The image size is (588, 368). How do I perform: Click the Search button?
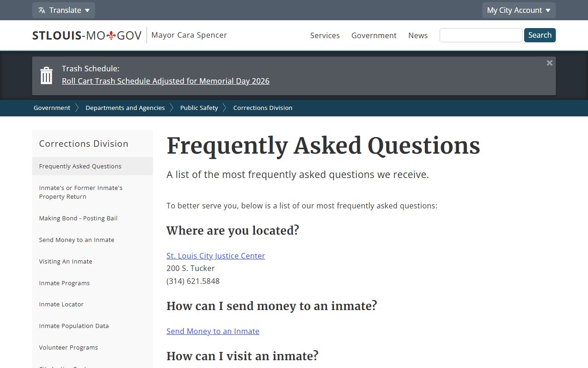540,35
